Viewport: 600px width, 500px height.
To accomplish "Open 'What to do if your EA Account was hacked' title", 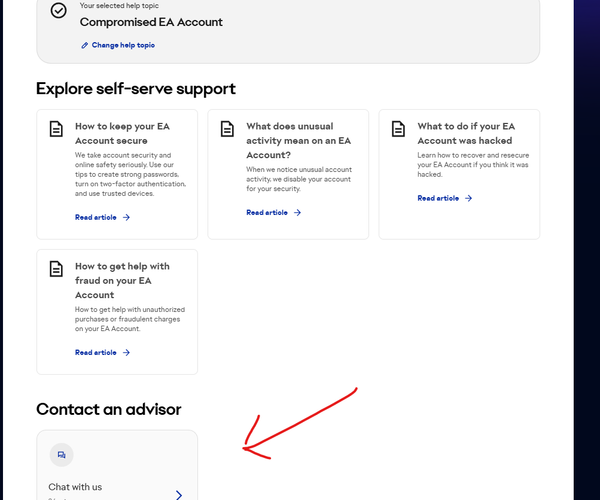I will pyautogui.click(x=467, y=134).
